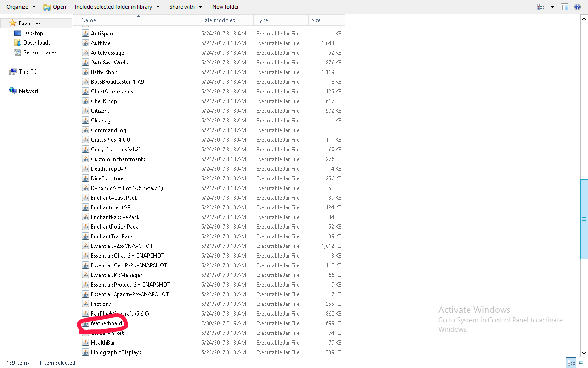Select the DeathDropsAPI file name

tap(109, 169)
